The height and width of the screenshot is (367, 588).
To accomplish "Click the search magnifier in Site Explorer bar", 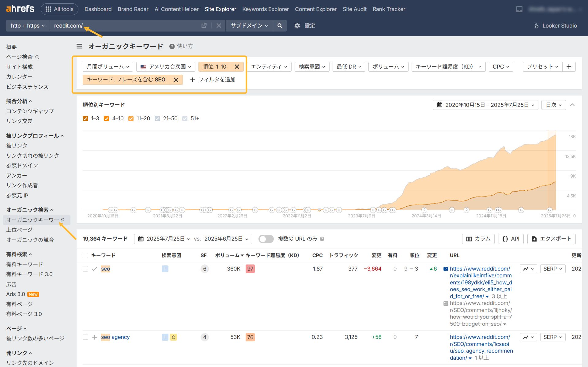I will [279, 26].
